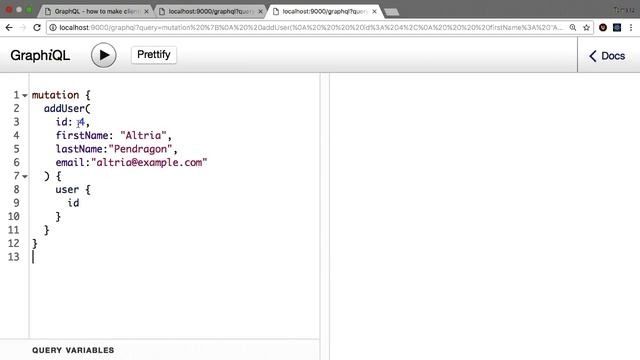Image resolution: width=640 pixels, height=360 pixels.
Task: Expand the Query Variables panel
Action: click(73, 350)
